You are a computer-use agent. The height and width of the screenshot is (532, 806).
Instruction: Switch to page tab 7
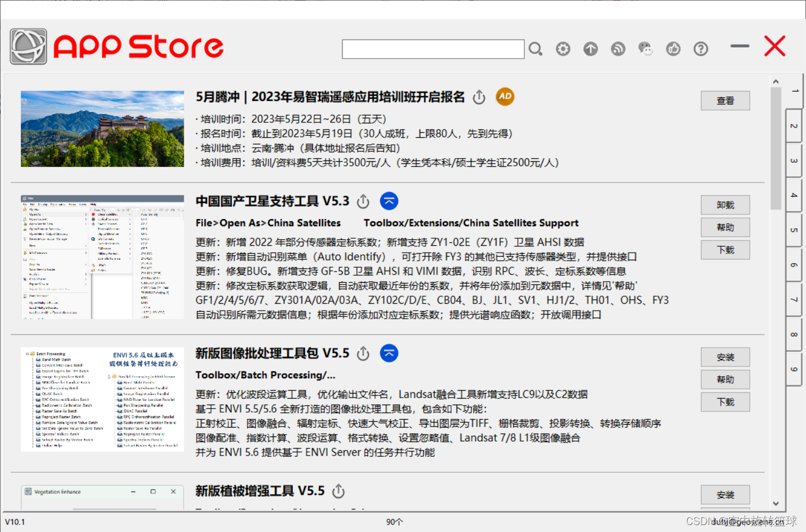(794, 300)
